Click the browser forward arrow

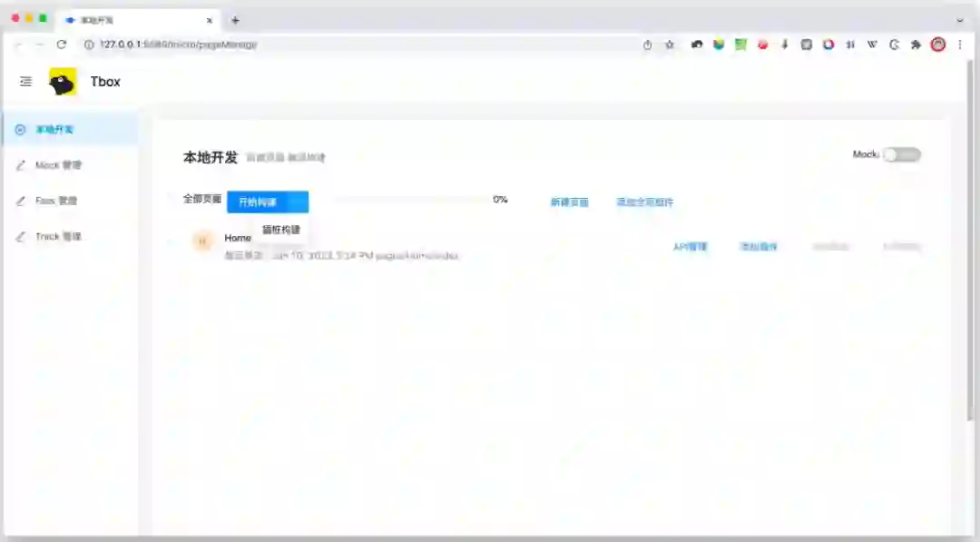[40, 44]
